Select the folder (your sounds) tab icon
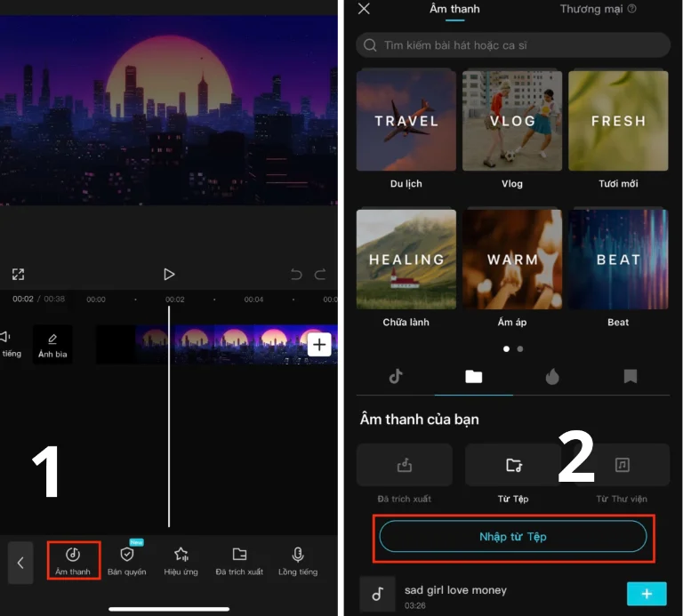Viewport: 683px width, 616px height. [473, 376]
